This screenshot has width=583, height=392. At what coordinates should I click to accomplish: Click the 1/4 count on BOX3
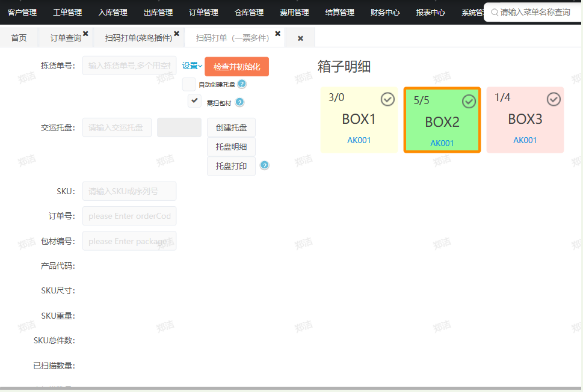tap(502, 97)
